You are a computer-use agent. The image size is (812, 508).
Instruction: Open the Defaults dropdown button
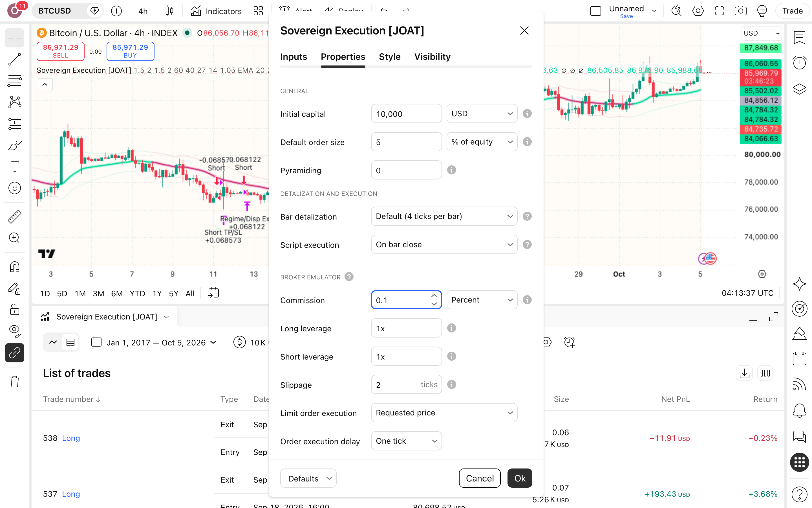(x=308, y=478)
